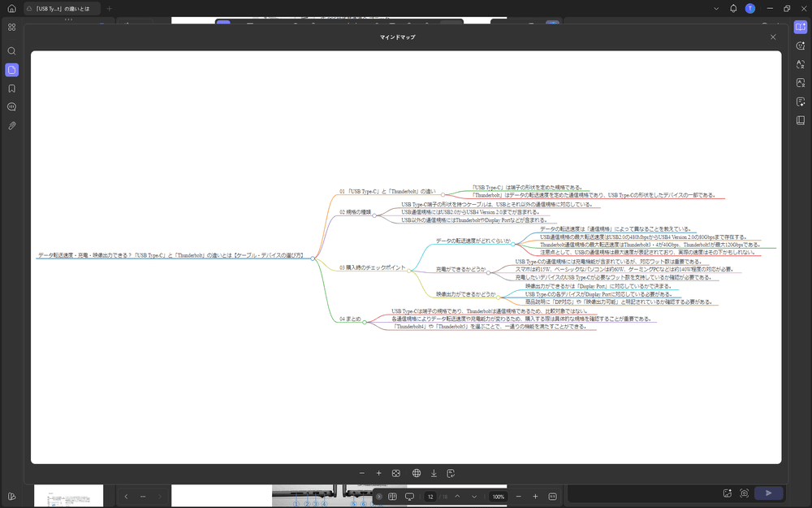Download the mind map

434,473
